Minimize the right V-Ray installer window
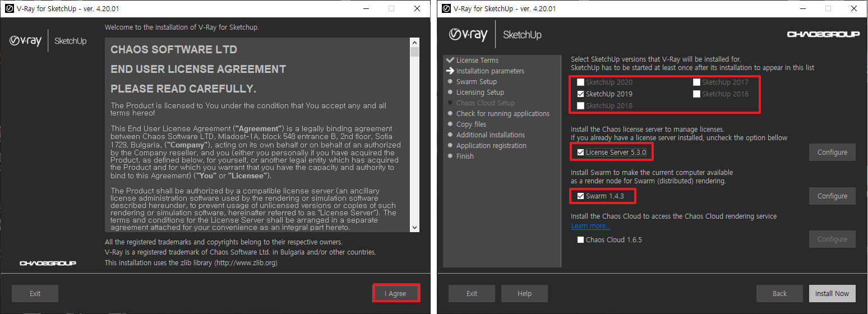 coord(802,8)
